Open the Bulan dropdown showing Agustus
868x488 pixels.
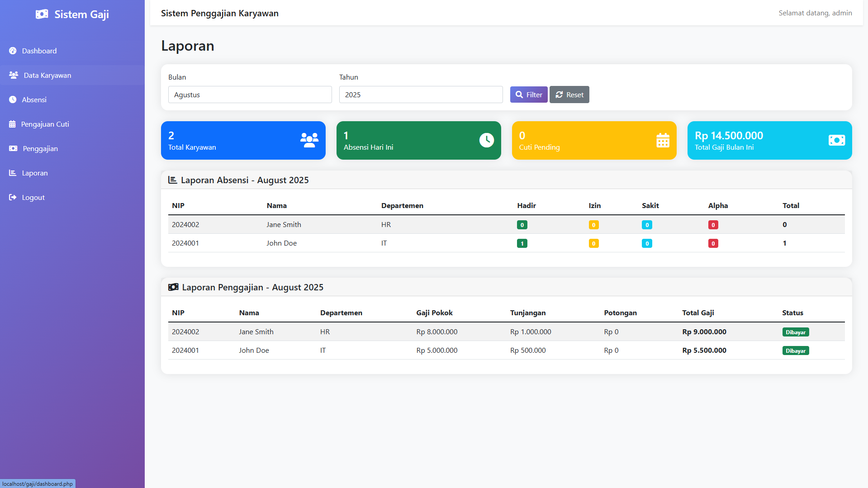[250, 95]
